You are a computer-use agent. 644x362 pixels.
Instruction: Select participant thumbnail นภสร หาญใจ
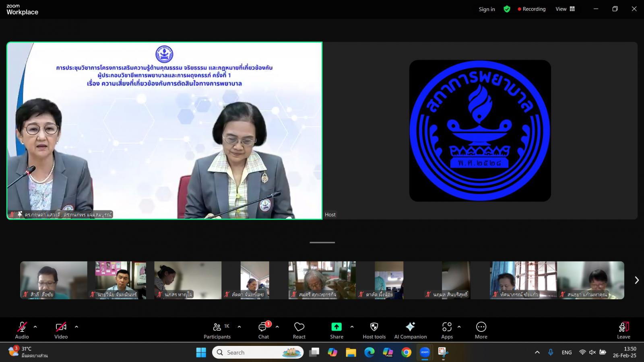point(188,280)
